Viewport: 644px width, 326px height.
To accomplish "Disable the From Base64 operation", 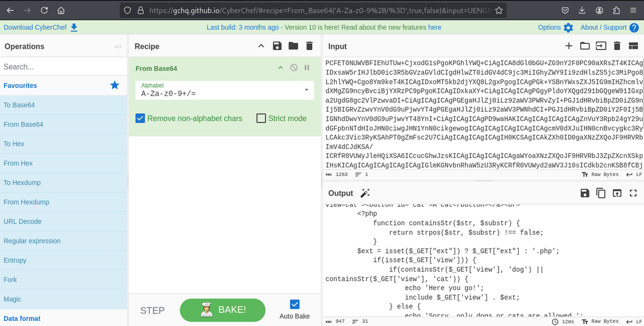I will tap(294, 68).
